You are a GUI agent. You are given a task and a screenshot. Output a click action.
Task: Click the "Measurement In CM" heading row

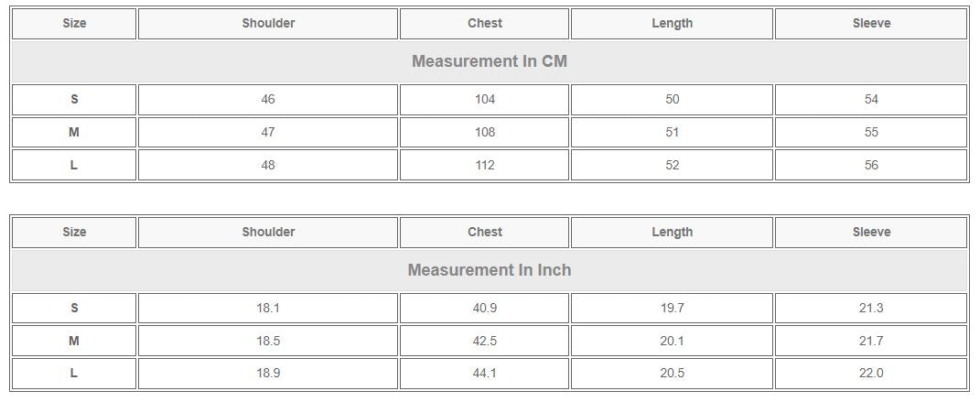pos(490,61)
